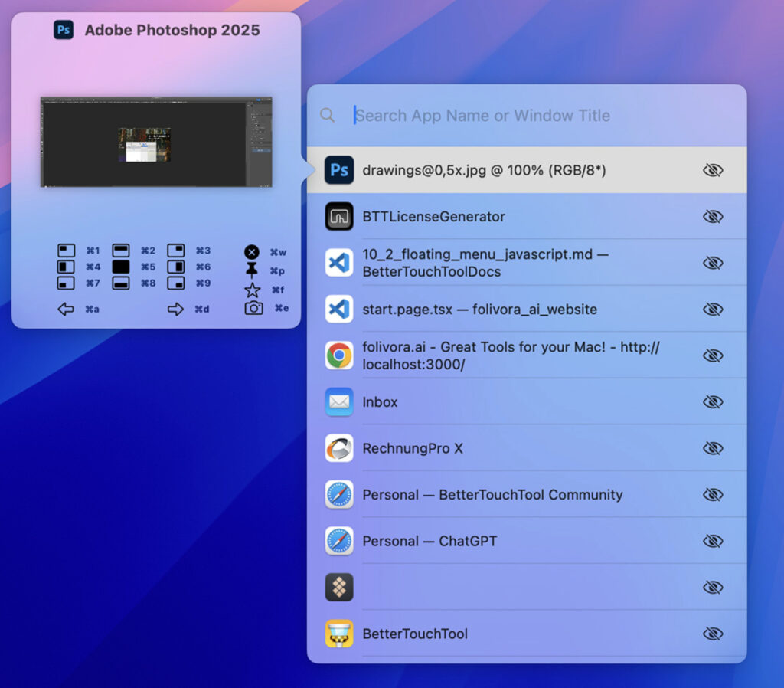Capture the window with the camera icon

point(251,309)
